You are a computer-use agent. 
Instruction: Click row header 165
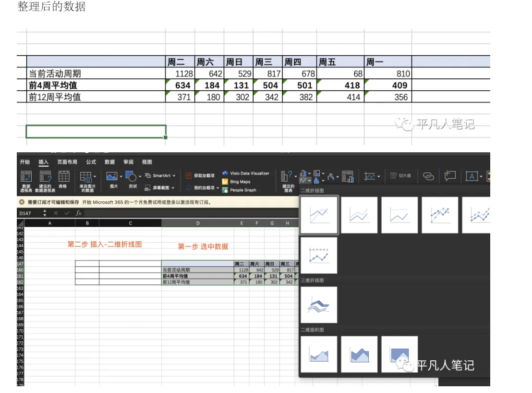click(x=20, y=300)
